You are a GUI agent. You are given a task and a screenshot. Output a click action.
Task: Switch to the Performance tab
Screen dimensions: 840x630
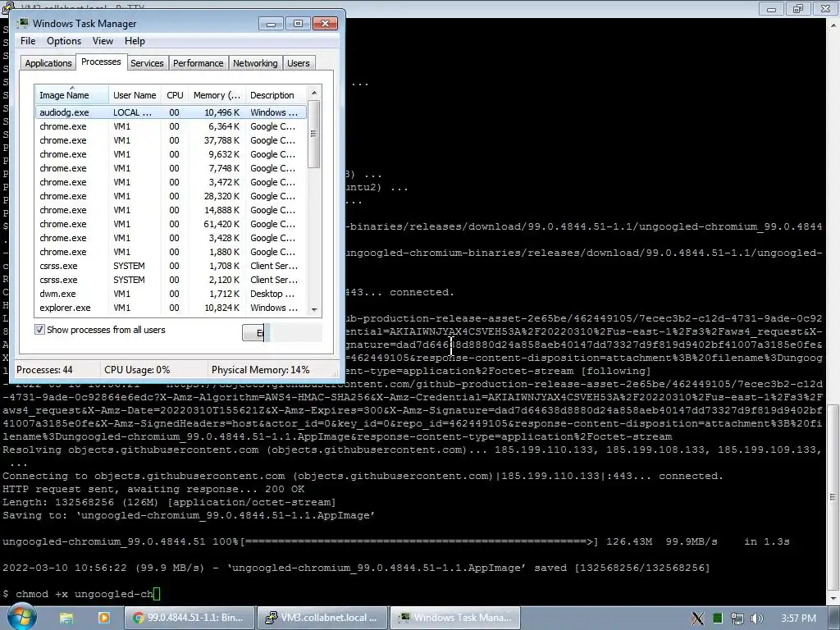click(198, 62)
